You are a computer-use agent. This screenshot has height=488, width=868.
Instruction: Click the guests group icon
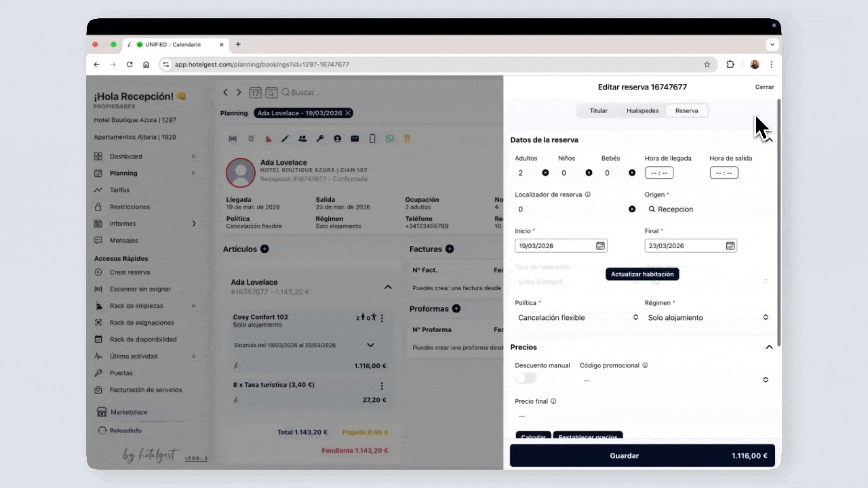pos(302,138)
